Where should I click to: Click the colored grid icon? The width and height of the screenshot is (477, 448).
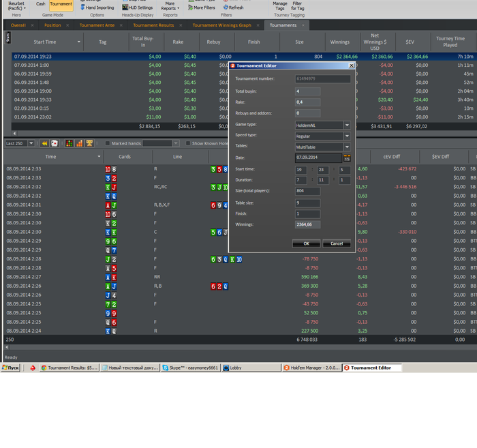(x=70, y=144)
